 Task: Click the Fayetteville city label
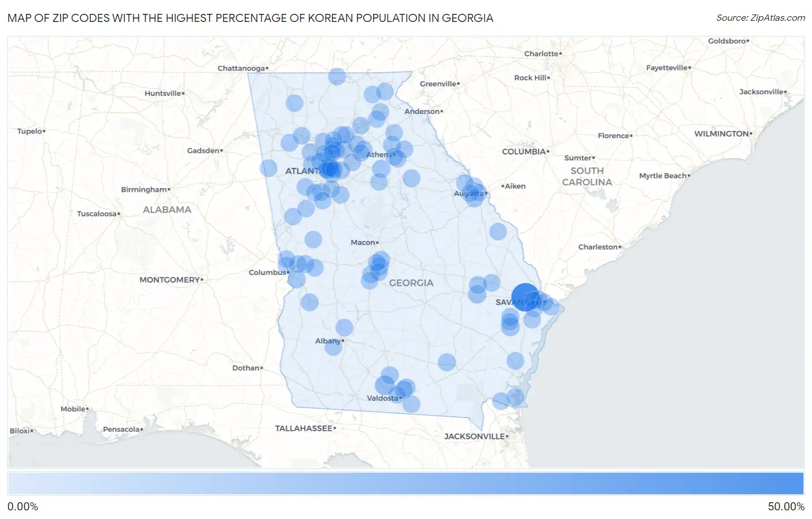click(667, 68)
